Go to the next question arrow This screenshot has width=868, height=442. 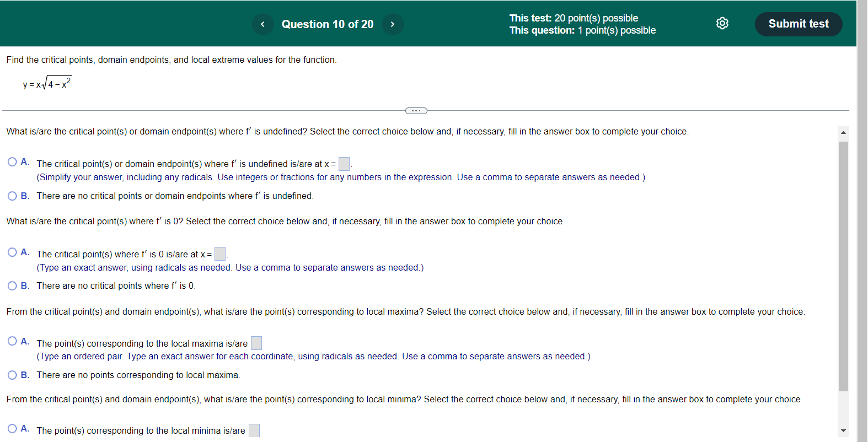point(393,24)
